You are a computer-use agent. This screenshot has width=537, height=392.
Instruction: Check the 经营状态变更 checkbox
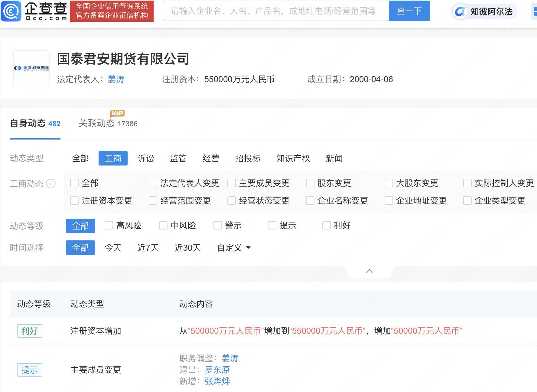click(232, 201)
